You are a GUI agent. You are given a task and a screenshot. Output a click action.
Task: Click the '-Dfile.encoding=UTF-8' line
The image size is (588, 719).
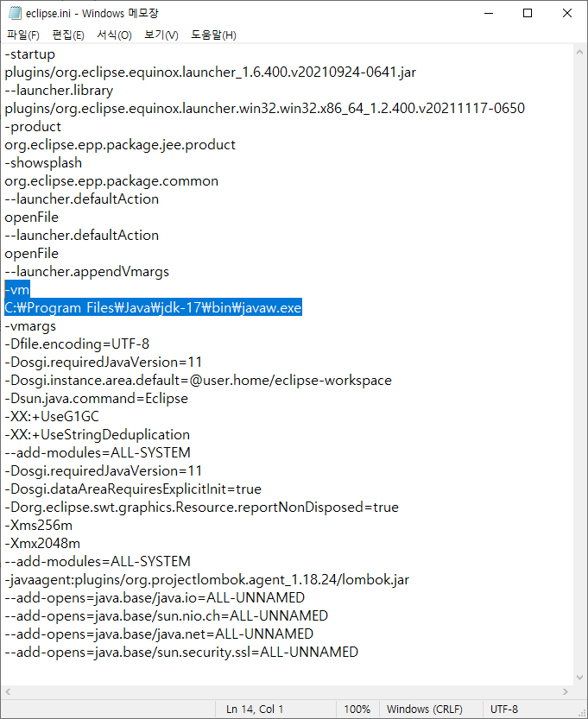(77, 344)
